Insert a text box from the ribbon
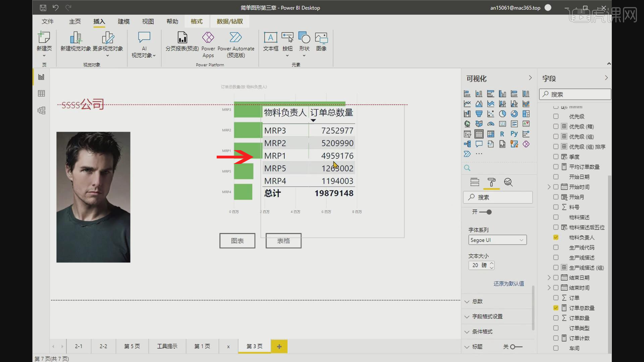Viewport: 644px width, 362px height. click(270, 42)
